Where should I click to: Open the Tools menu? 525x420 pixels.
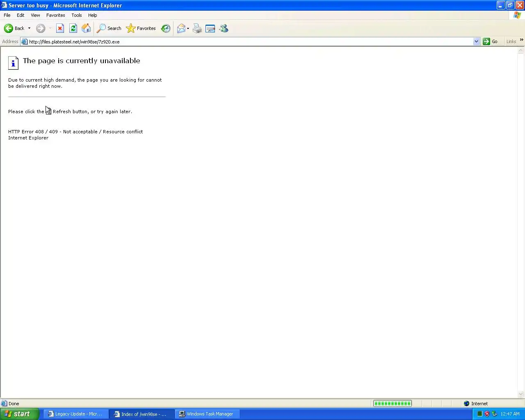click(x=77, y=15)
